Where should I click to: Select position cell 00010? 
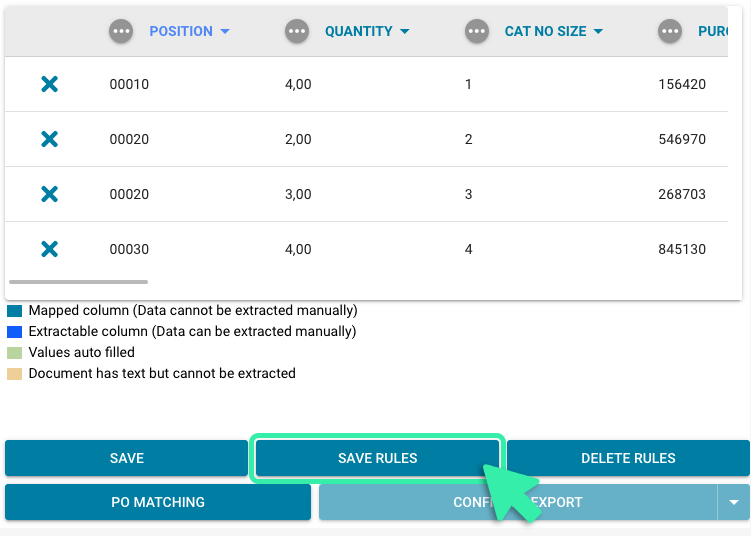coord(129,84)
